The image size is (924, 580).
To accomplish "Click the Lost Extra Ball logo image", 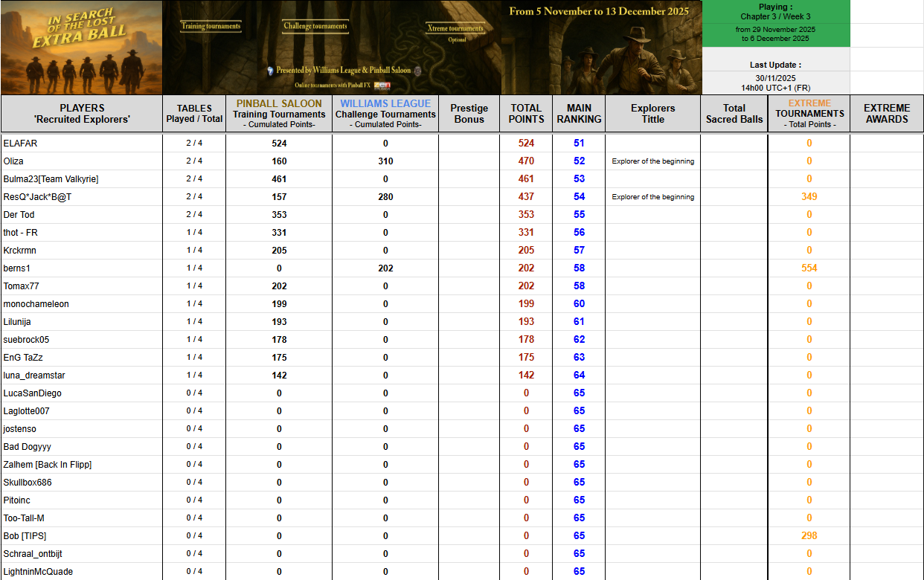I will (x=81, y=48).
